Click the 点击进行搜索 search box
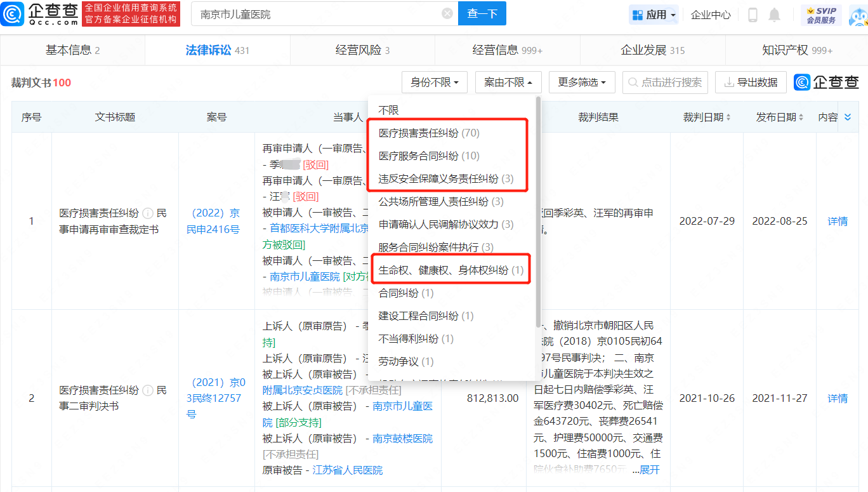Viewport: 868px width, 492px height. point(665,83)
